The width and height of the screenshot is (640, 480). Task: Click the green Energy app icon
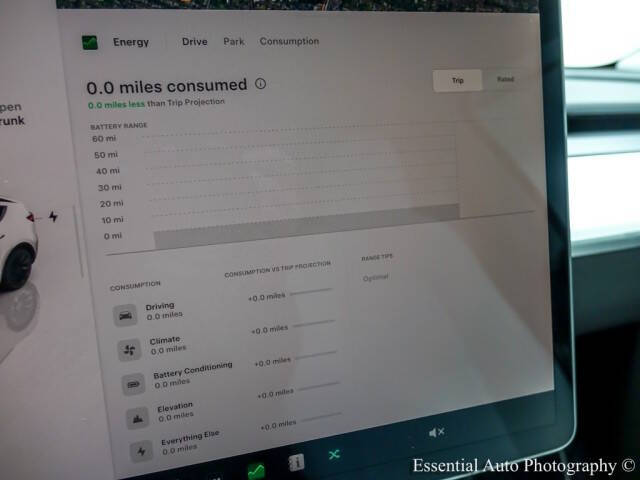click(90, 42)
